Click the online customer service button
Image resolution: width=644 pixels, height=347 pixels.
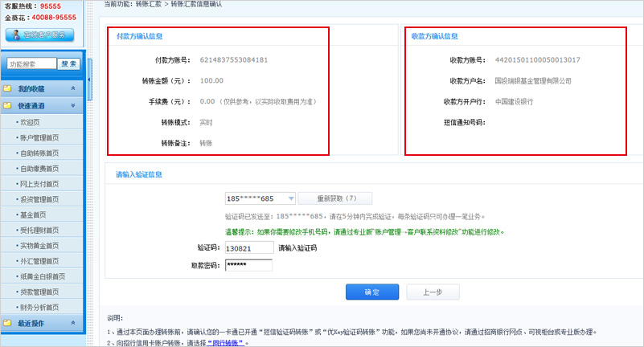(x=40, y=35)
